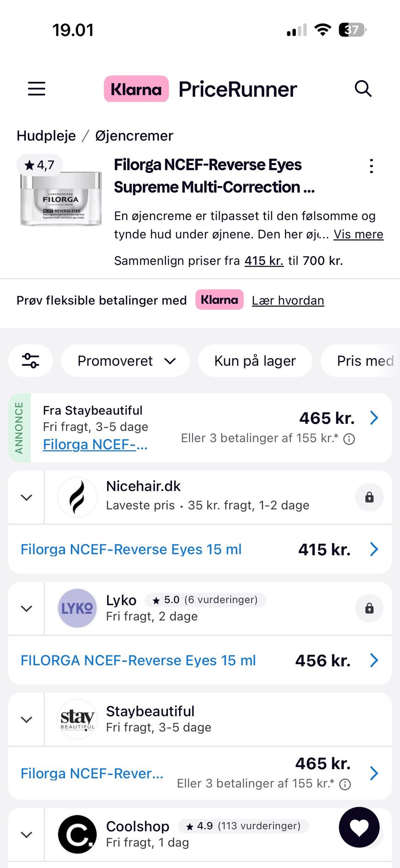This screenshot has height=868, width=400.
Task: Toggle the "Kun på lager" filter
Action: 255,361
